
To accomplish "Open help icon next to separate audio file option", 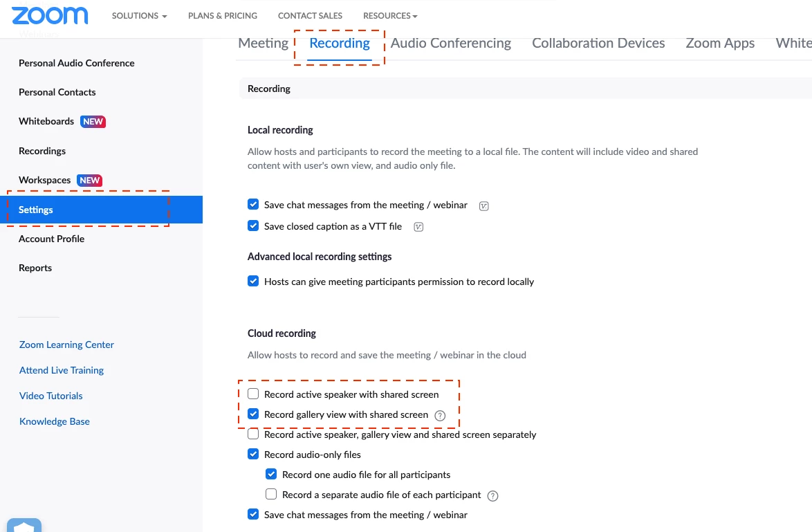I will 493,496.
